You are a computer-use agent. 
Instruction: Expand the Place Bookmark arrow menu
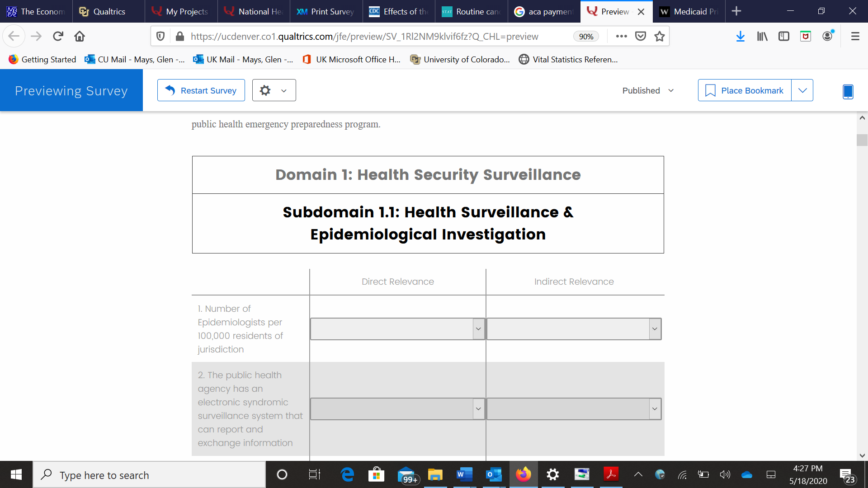pyautogui.click(x=802, y=90)
